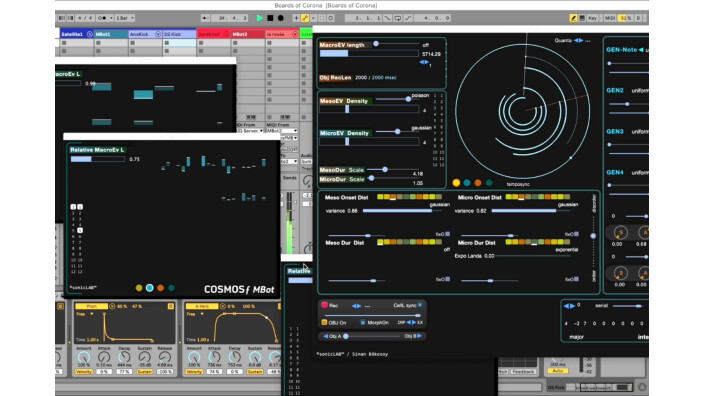704x396 pixels.
Task: Arm the round record button in transport
Action: 281,18
